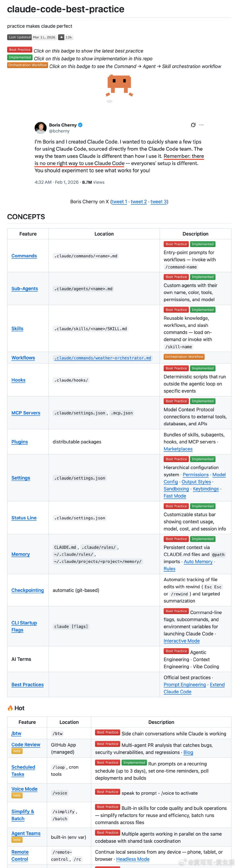Image resolution: width=237 pixels, height=868 pixels.
Task: Click the blue verified checkmark beside Boris Cherny
Action: [x=80, y=125]
